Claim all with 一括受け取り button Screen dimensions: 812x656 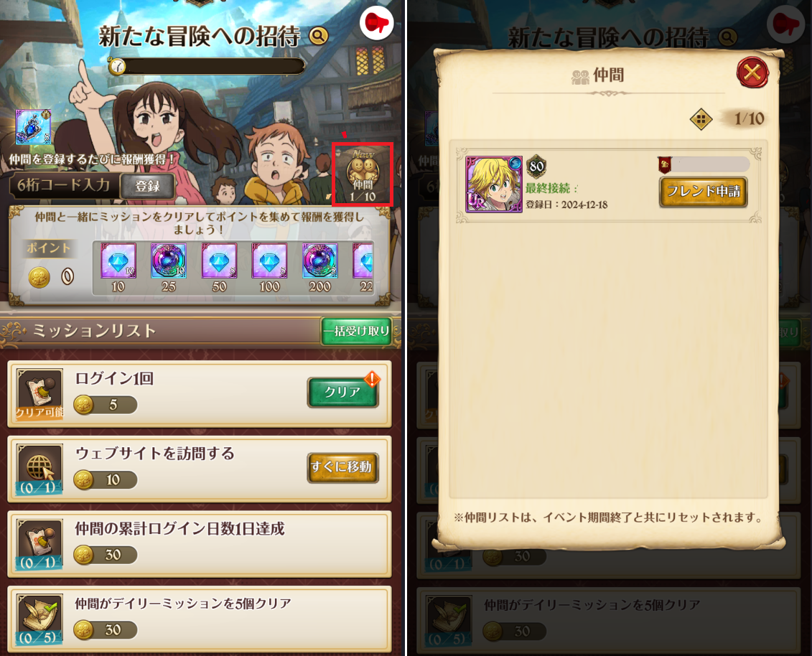(x=356, y=332)
